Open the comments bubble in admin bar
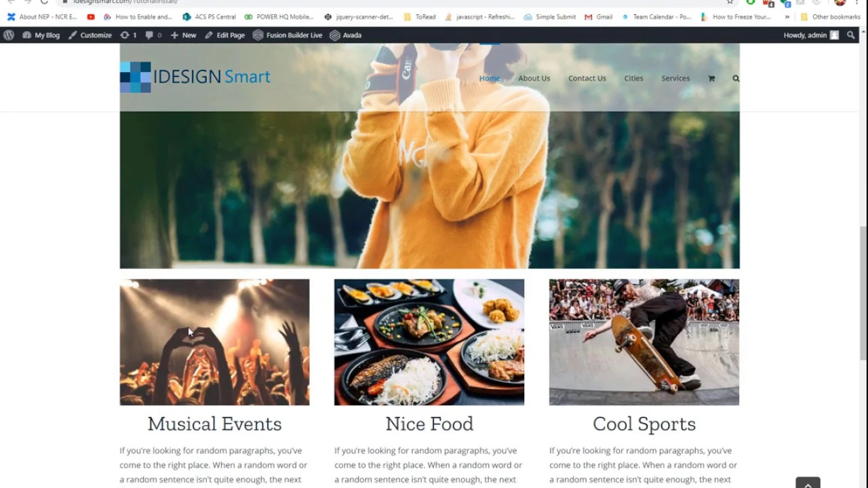Image resolution: width=868 pixels, height=488 pixels. click(153, 35)
